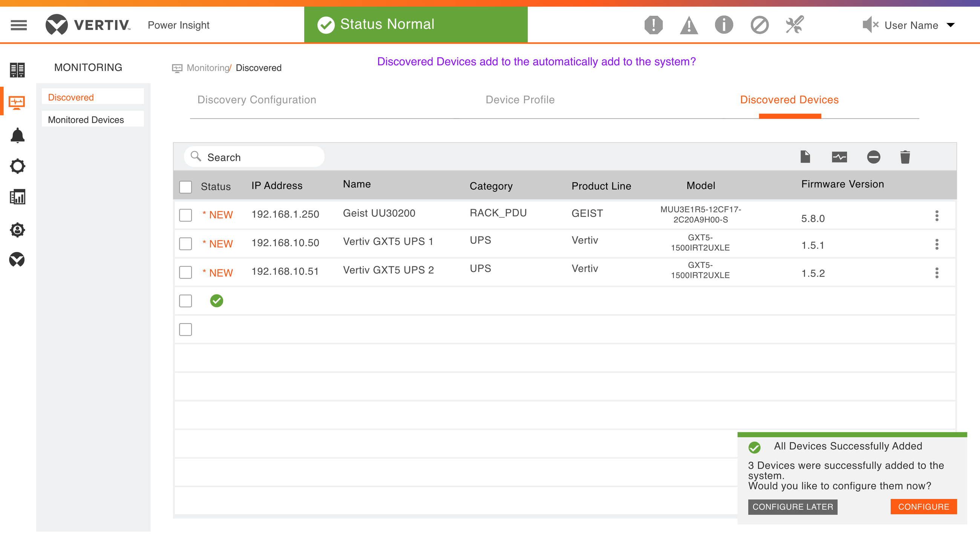Switch to Device Profile tab

click(x=520, y=99)
